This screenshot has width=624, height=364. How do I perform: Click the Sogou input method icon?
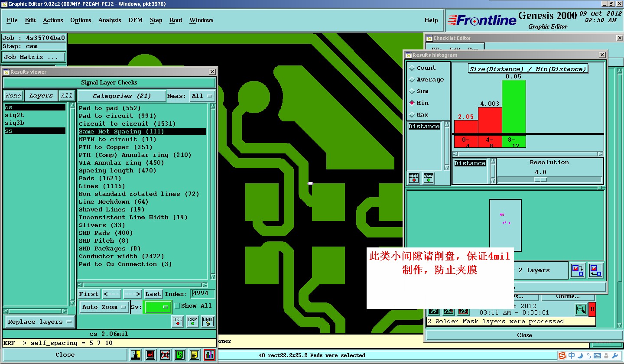(562, 355)
